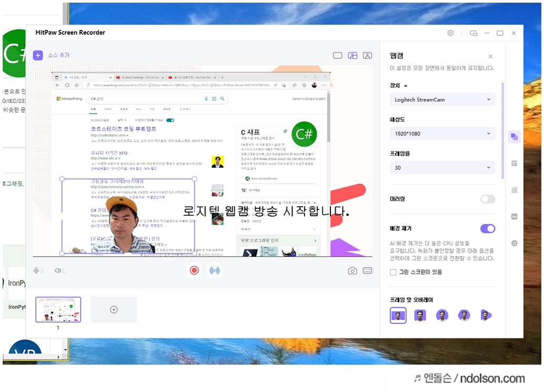Select the webcam-only layout icon
The height and width of the screenshot is (392, 544).
pos(367,55)
